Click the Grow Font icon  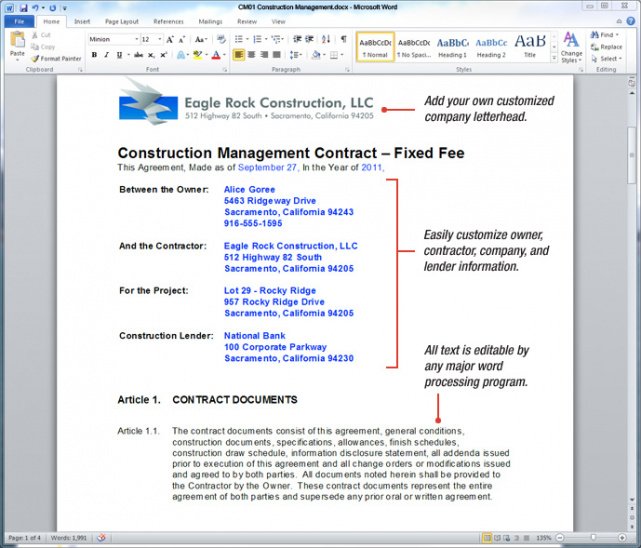[170, 39]
